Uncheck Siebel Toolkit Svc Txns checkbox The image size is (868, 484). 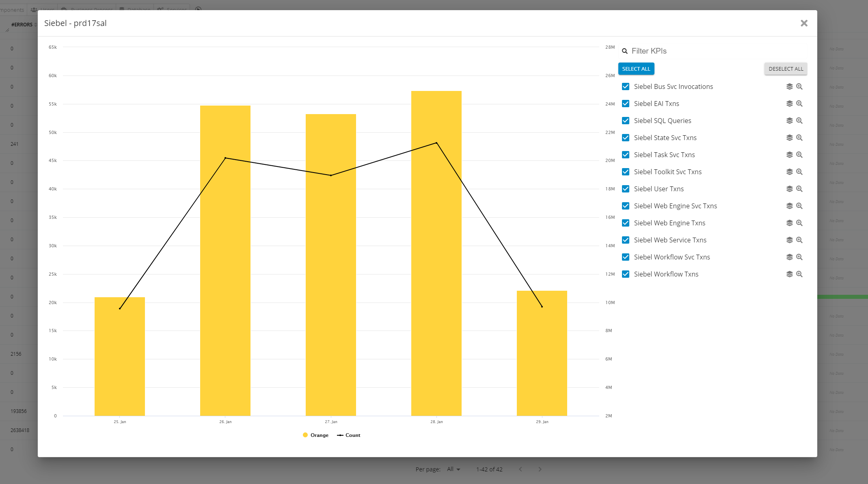coord(626,172)
